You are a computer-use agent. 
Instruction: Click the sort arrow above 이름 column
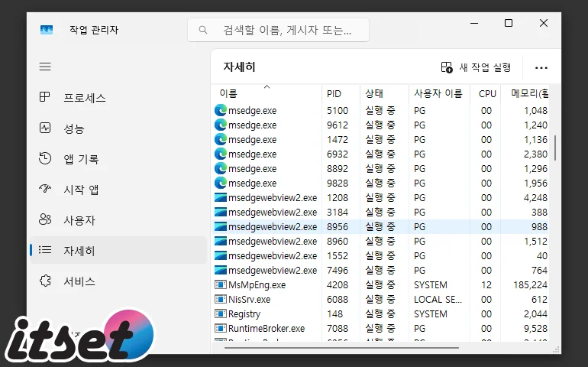[x=267, y=86]
